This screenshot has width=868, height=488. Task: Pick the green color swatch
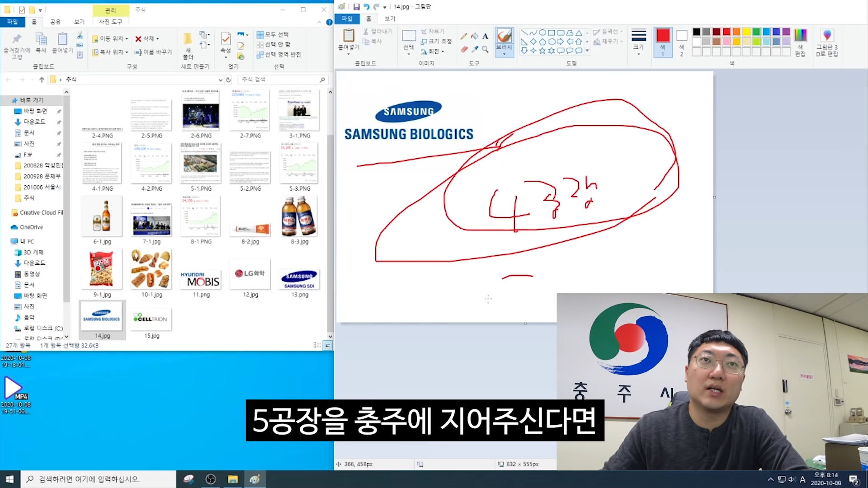point(756,32)
